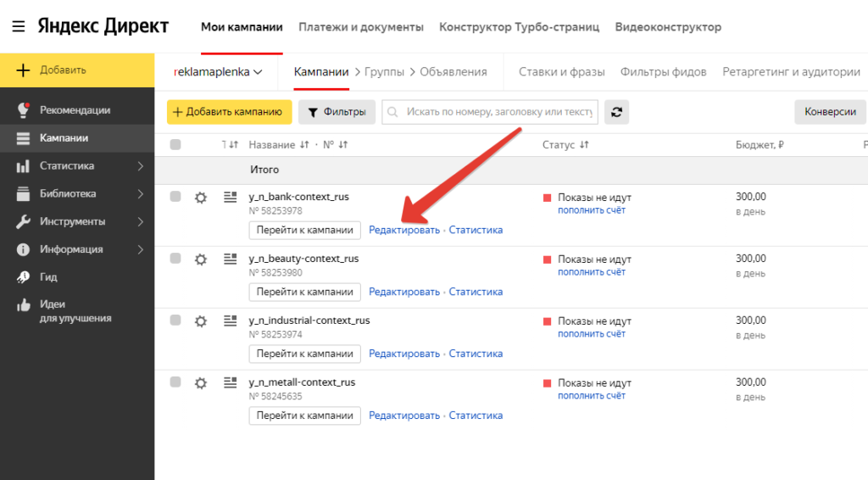Expand the Статистика sidebar submenu chevron
The image size is (868, 480).
pos(141,166)
